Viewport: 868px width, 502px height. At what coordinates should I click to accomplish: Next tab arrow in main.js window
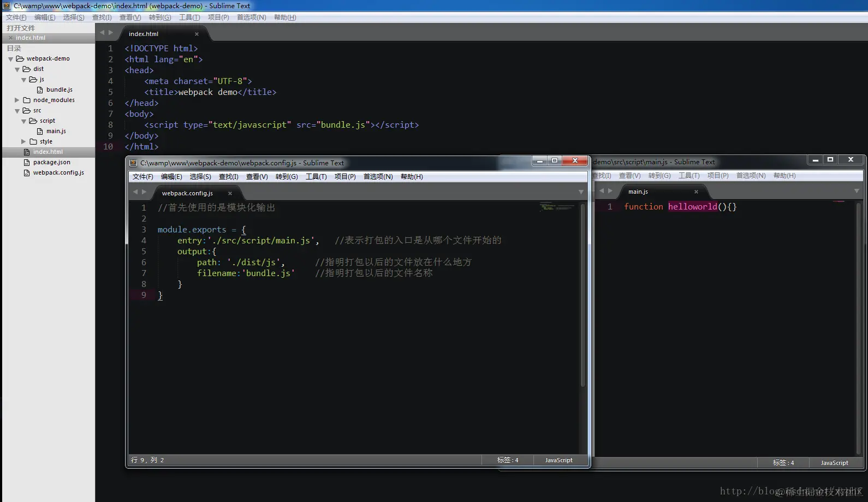(x=610, y=191)
